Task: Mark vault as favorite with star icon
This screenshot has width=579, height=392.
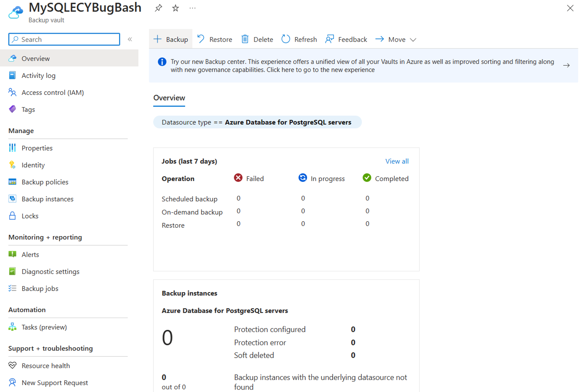Action: 176,8
